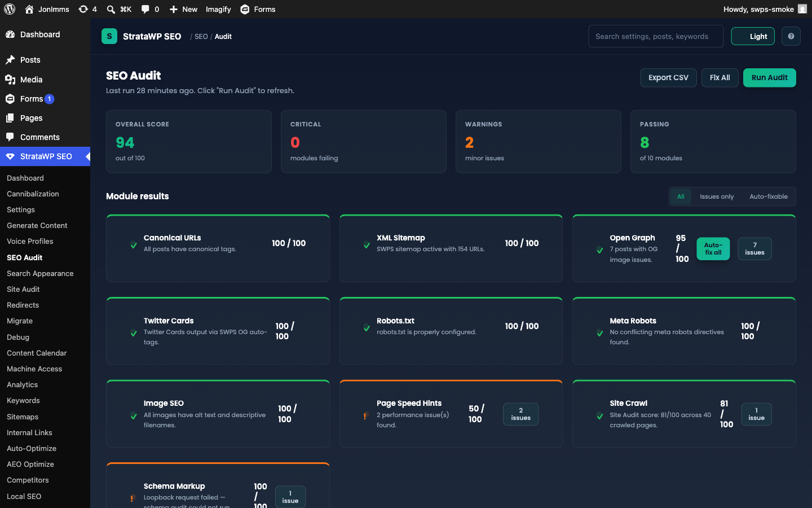
Task: Filter to Auto-fixable modules
Action: point(769,196)
